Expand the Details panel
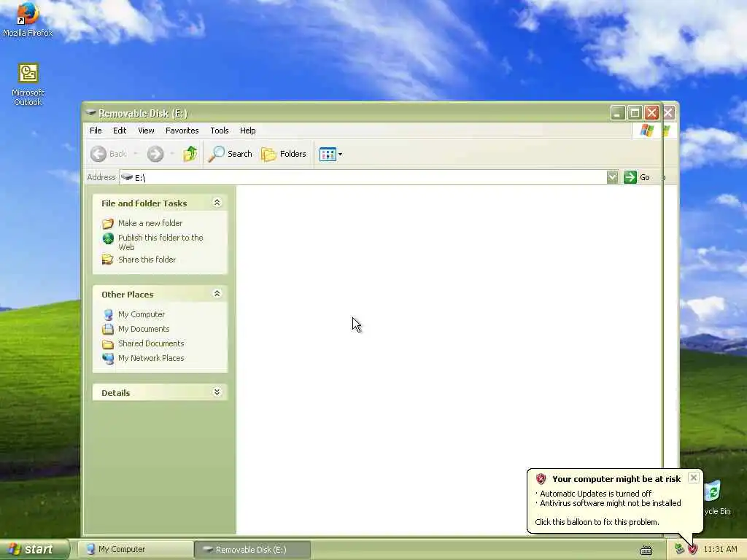The image size is (747, 560). [217, 392]
